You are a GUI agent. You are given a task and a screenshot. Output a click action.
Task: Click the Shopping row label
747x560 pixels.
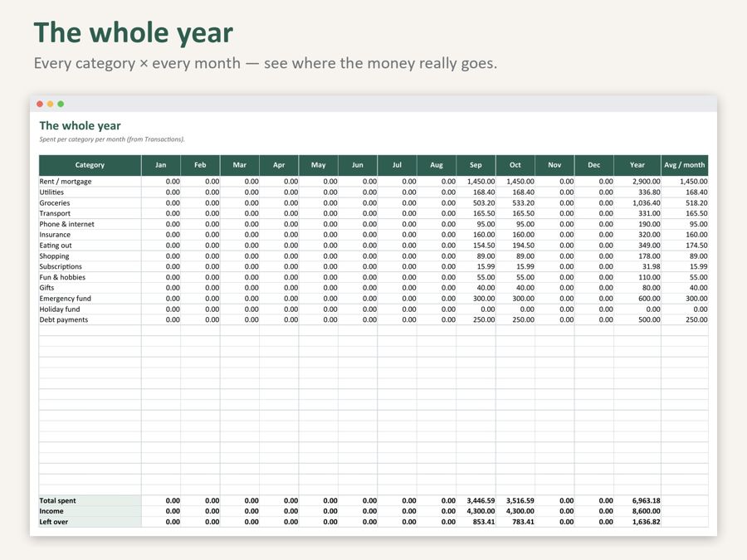click(54, 256)
